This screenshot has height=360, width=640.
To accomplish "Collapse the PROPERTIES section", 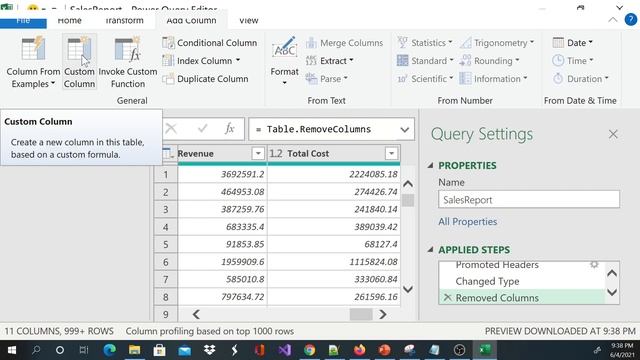I will [430, 165].
